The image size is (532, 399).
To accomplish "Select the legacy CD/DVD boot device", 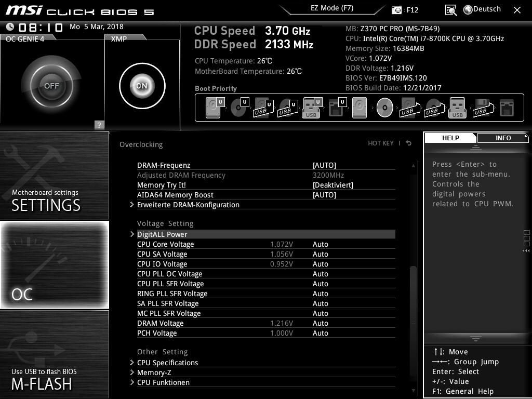I will tap(385, 108).
